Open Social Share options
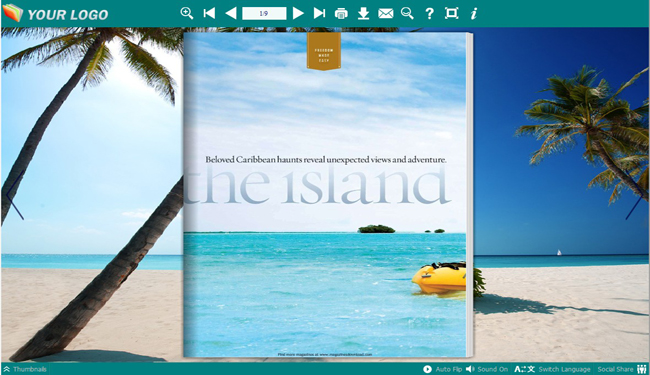 622,369
